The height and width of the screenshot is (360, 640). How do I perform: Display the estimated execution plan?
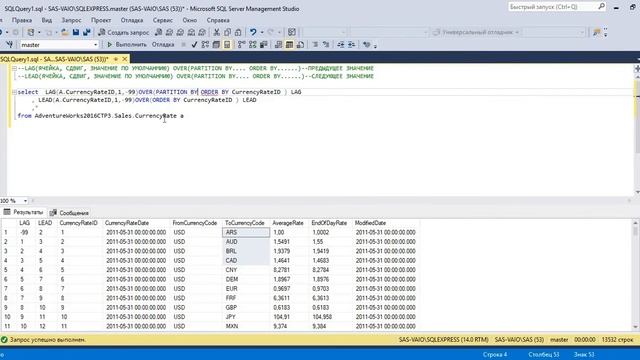click(205, 45)
